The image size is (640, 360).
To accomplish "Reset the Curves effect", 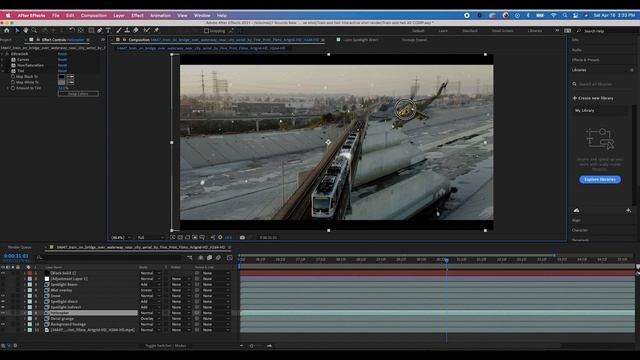I will click(x=62, y=60).
